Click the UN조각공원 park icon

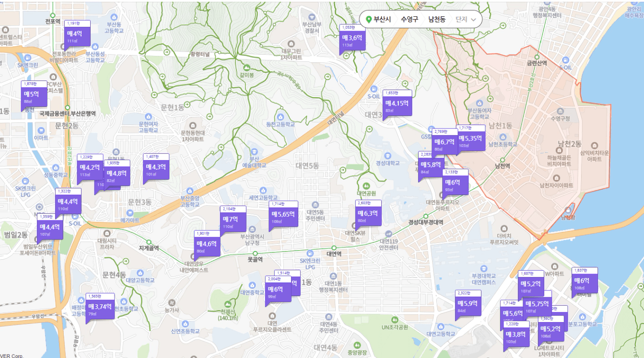click(395, 320)
